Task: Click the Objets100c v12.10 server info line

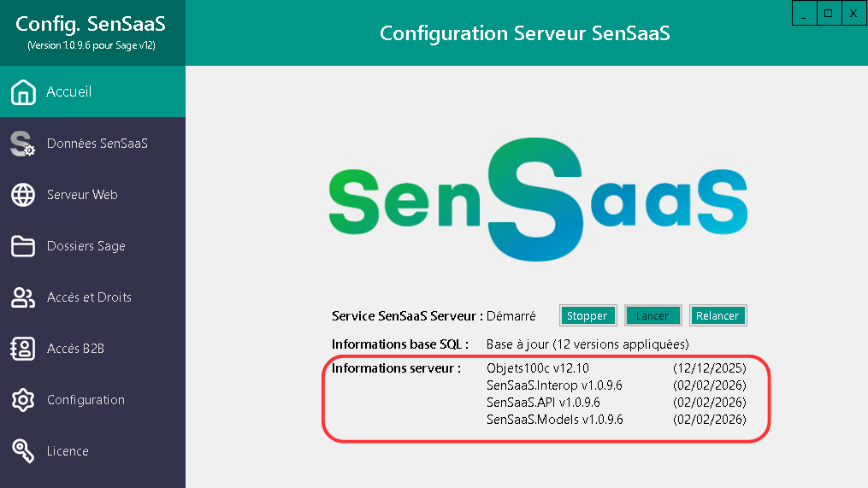Action: click(x=537, y=368)
